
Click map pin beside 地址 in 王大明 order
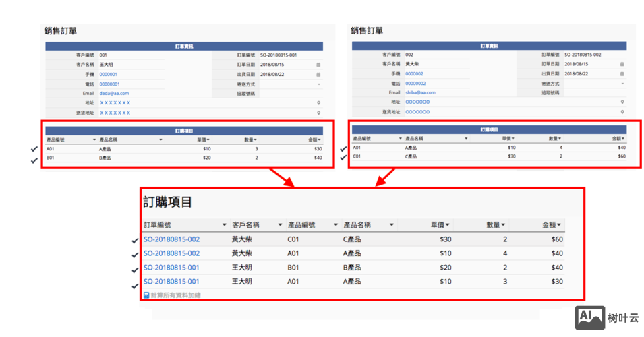319,103
